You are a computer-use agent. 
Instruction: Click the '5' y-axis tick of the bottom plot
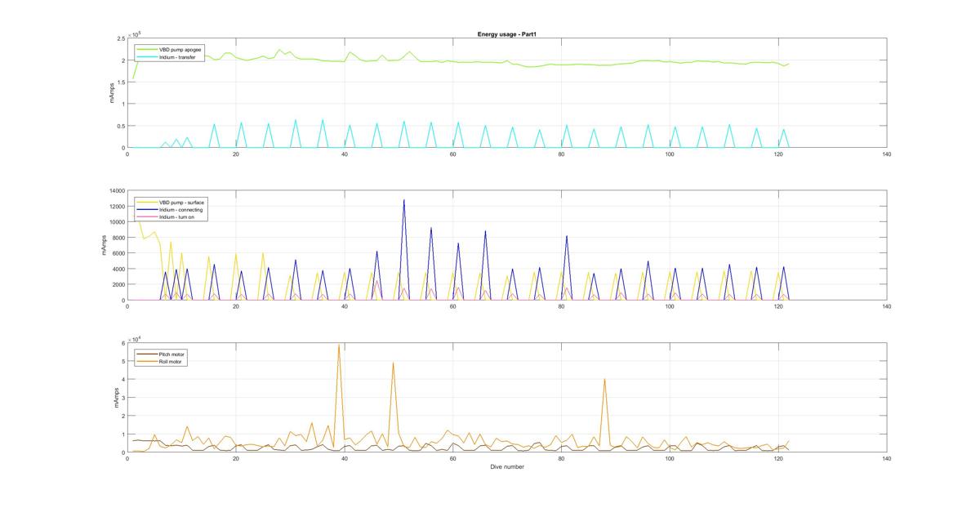click(x=122, y=361)
